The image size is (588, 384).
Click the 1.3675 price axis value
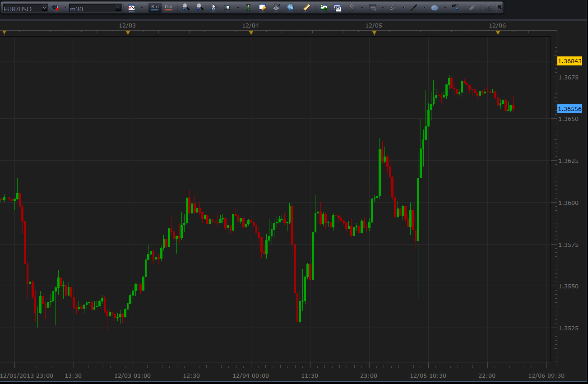[x=569, y=77]
